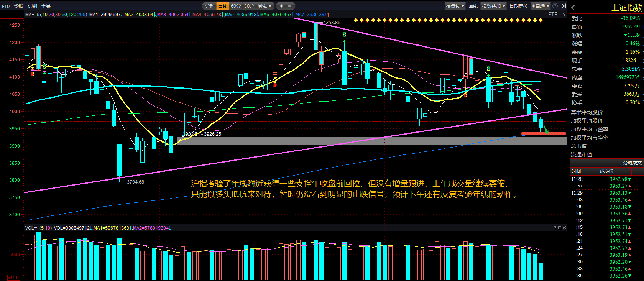Close the VOL indicator panel
Viewport: 644px width, 281px height.
click(564, 228)
